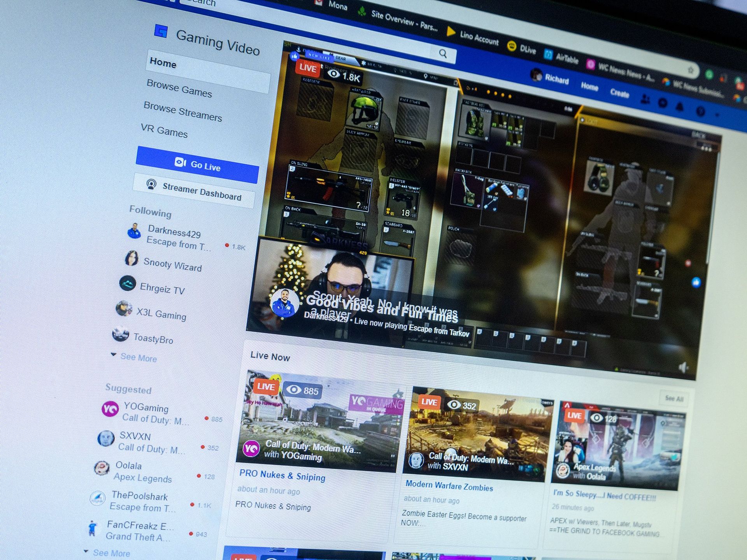Expand See More under Following
The image size is (747, 560).
(137, 357)
